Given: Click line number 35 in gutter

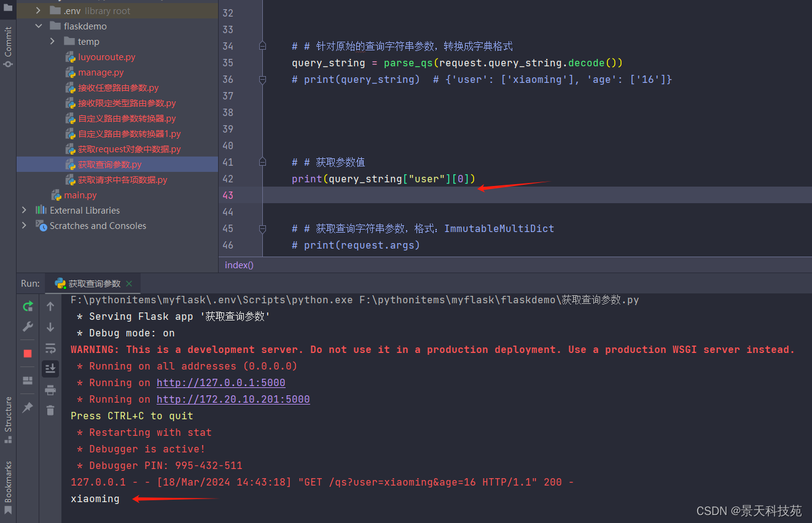Looking at the screenshot, I should pos(228,63).
